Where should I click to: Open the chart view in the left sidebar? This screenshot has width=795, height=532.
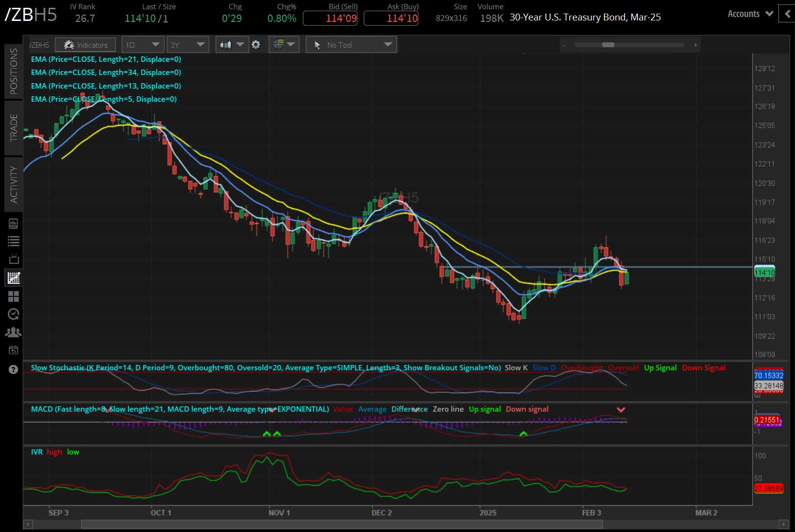click(14, 277)
